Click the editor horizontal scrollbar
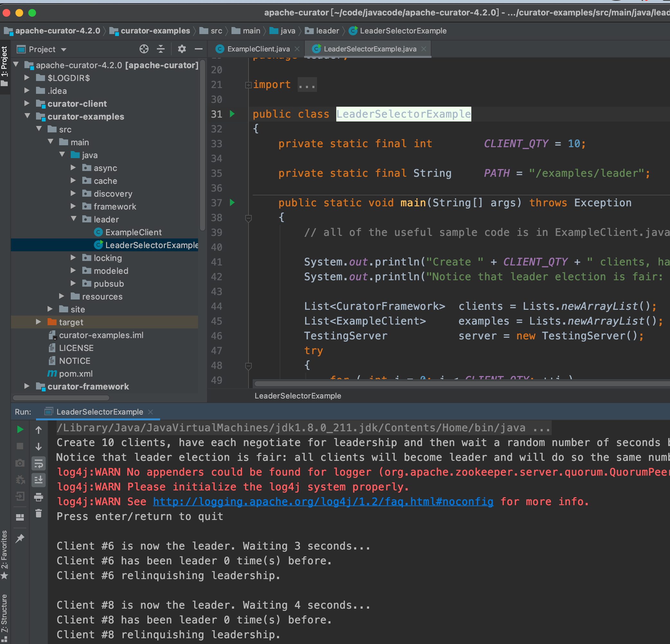The width and height of the screenshot is (670, 644). coord(444,384)
